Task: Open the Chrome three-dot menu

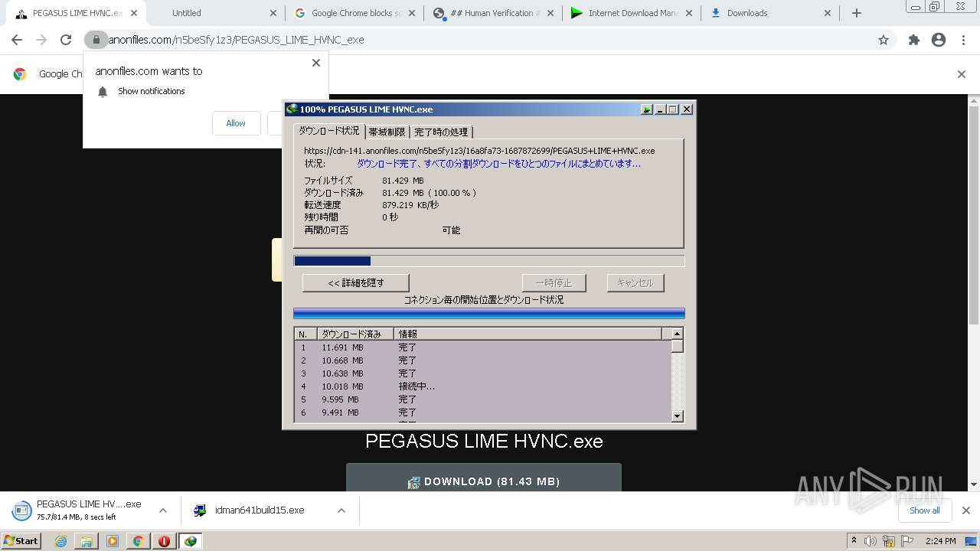Action: click(x=963, y=40)
